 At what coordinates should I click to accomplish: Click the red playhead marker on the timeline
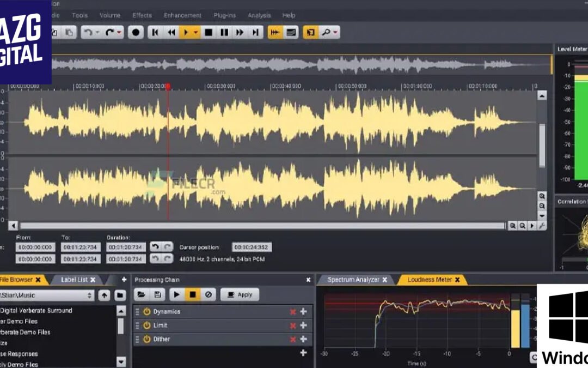[168, 86]
